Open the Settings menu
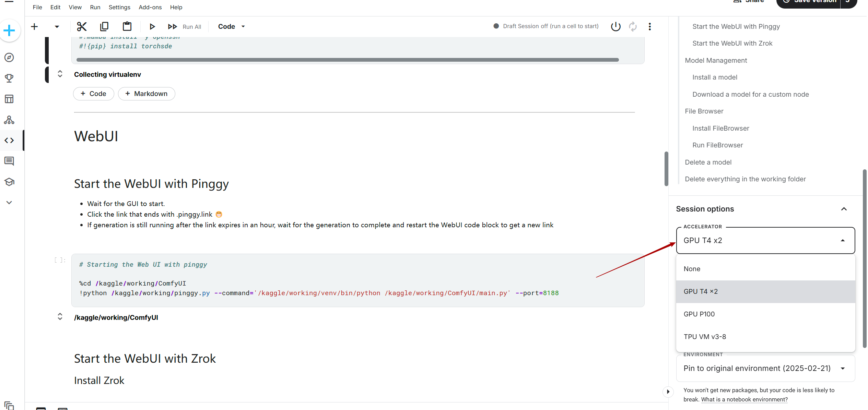Screen dimensions: 868x410 coord(119,7)
